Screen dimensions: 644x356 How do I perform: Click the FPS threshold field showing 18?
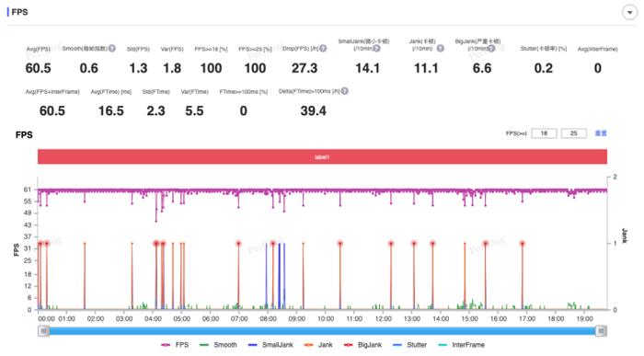(x=544, y=133)
